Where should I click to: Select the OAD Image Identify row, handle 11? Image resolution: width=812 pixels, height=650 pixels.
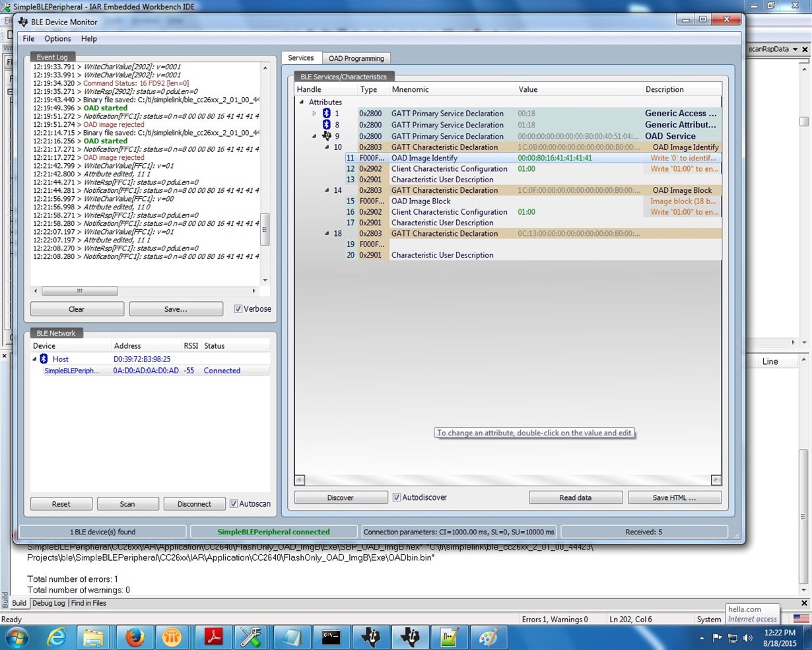[532, 159]
